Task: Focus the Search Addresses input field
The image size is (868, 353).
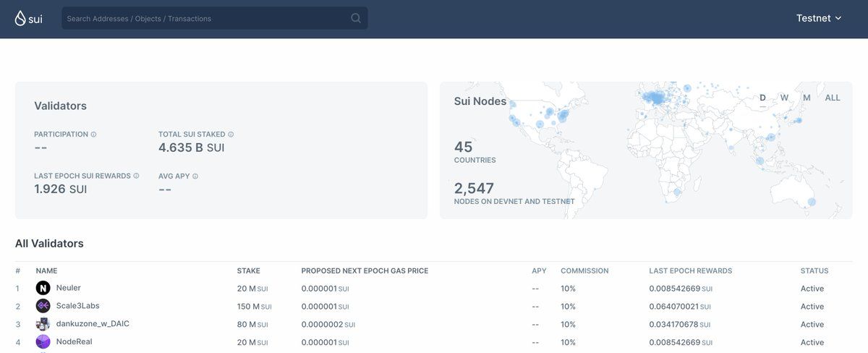Action: coord(203,18)
